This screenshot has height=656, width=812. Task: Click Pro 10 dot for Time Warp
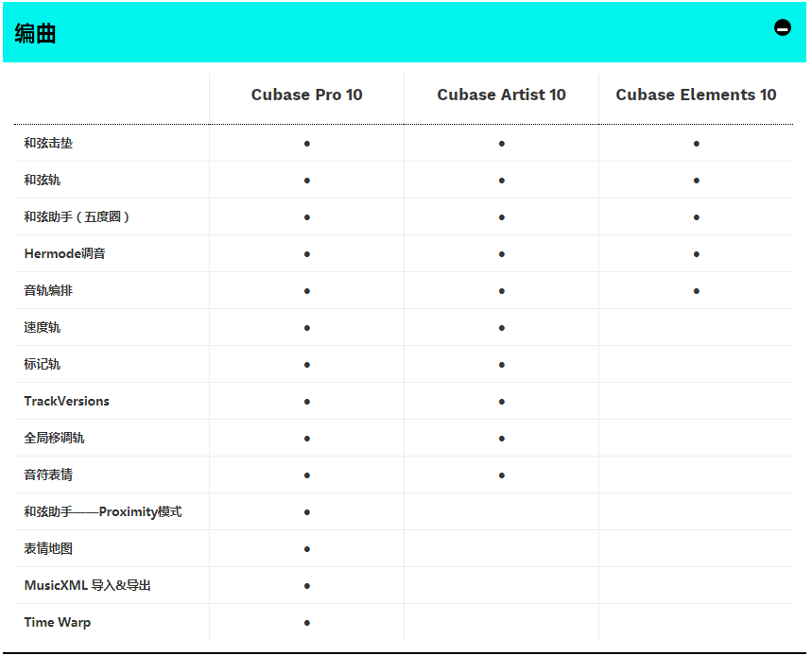click(x=307, y=623)
